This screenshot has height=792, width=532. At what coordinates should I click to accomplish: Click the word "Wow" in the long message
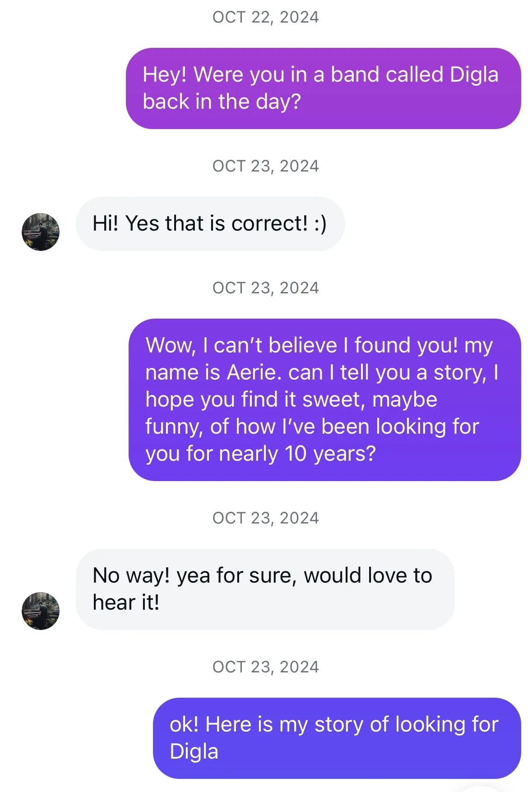coord(171,346)
